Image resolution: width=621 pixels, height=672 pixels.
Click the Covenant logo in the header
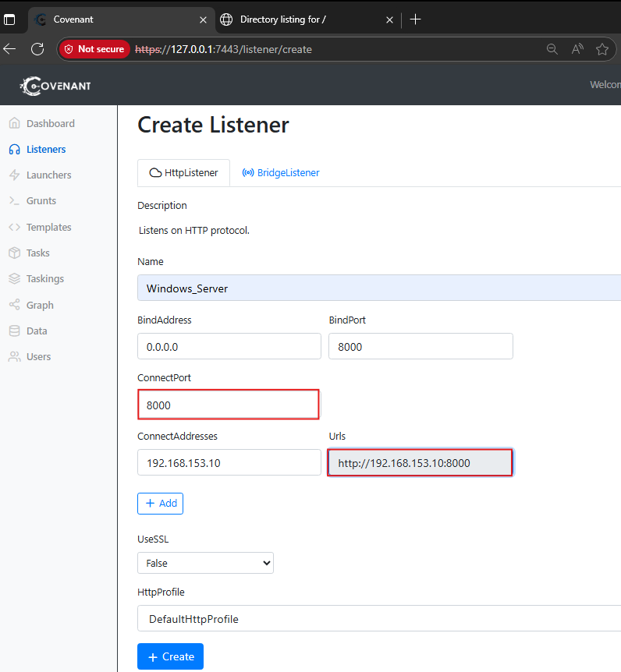click(x=55, y=86)
